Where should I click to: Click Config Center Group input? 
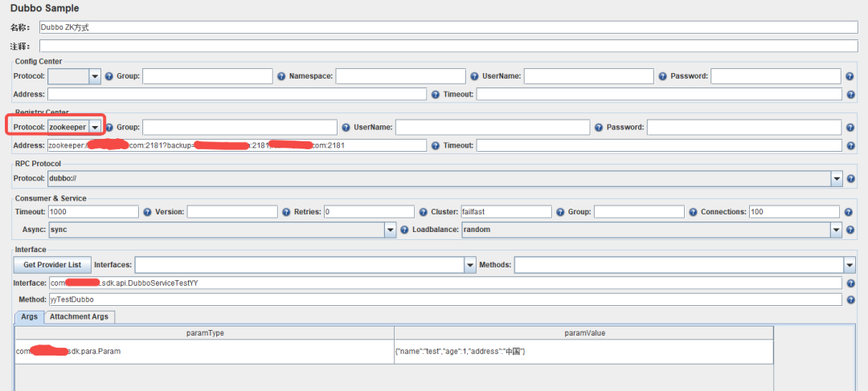(x=207, y=76)
